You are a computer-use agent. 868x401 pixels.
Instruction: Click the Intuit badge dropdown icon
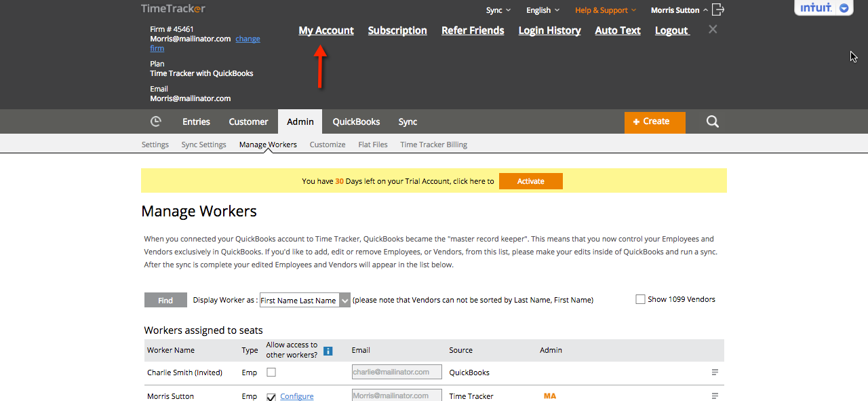(x=844, y=8)
